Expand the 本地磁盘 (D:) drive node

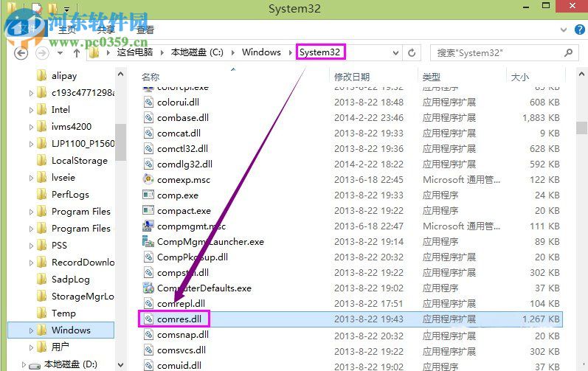[x=24, y=364]
